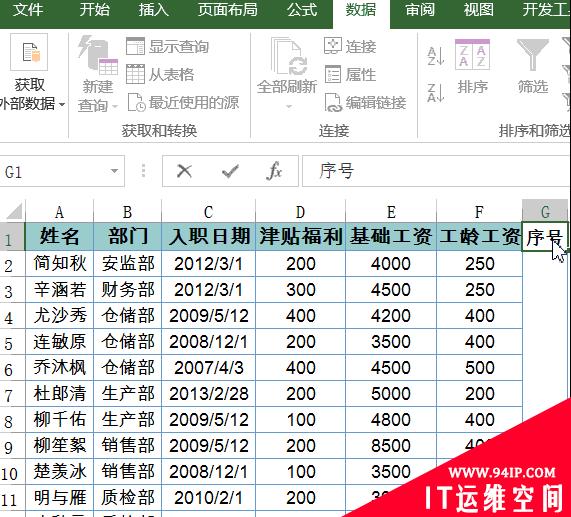Cancel entry with the X button

[x=184, y=171]
